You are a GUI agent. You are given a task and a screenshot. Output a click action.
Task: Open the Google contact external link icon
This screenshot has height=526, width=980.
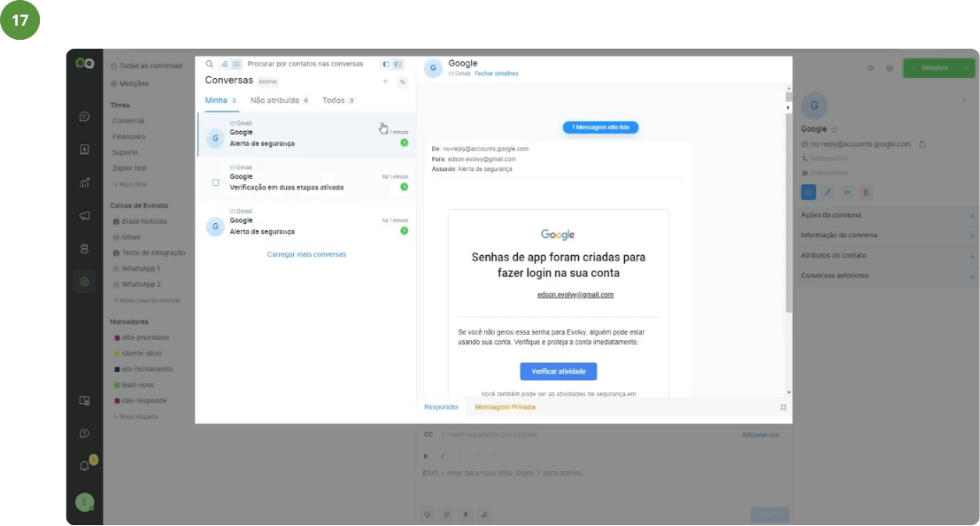click(835, 129)
